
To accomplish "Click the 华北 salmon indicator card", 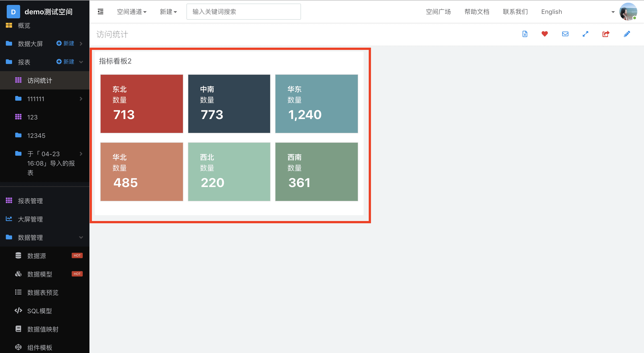I will coord(142,172).
